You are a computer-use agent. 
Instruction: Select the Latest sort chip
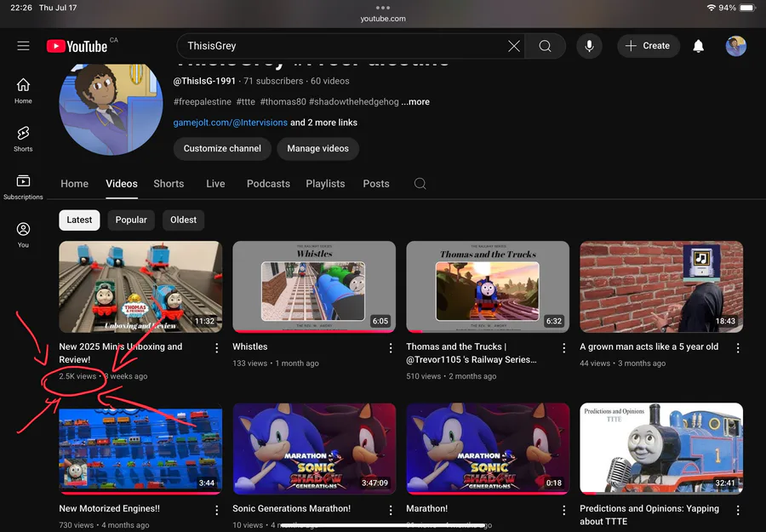coord(79,220)
